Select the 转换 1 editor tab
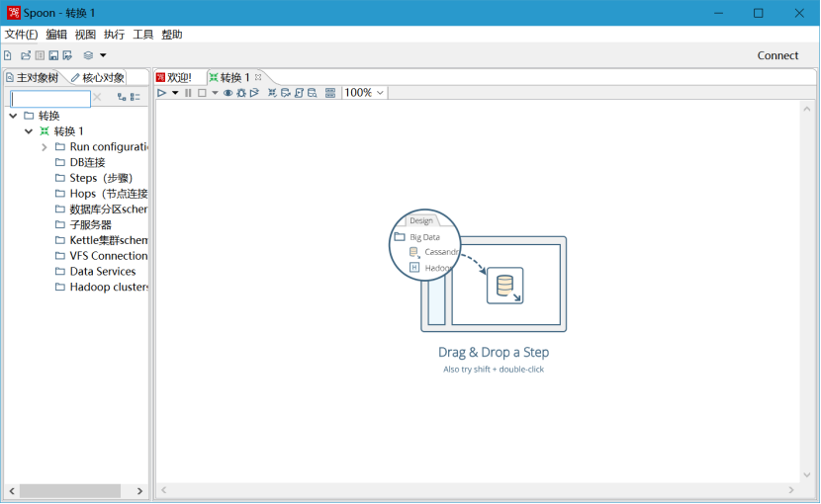The image size is (821, 504). tap(229, 77)
